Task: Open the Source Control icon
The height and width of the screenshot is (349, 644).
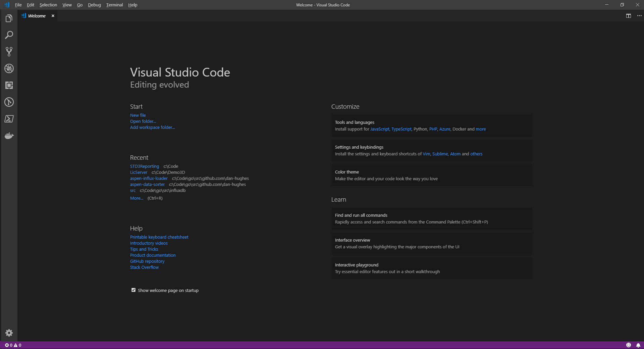Action: click(x=9, y=52)
